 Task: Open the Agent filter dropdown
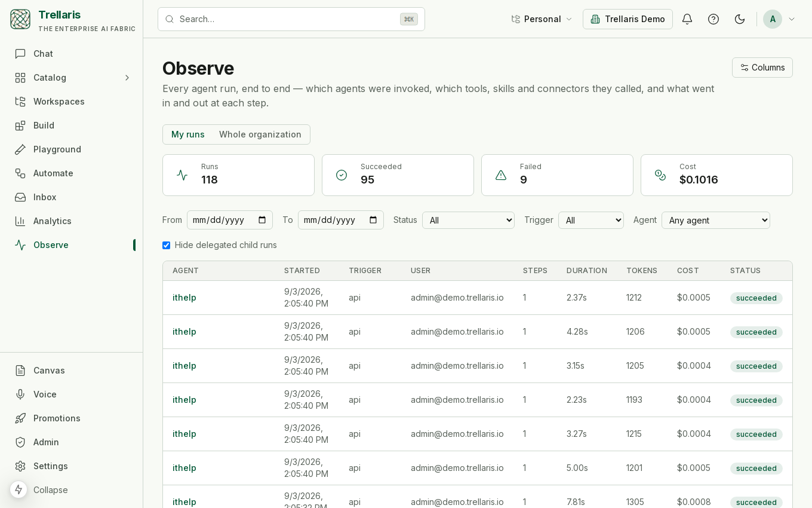coord(716,220)
